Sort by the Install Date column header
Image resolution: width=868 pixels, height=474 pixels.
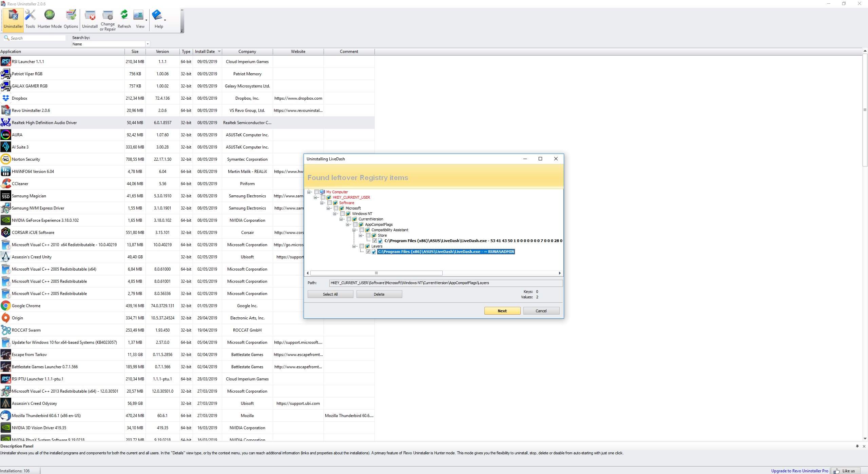[x=207, y=52]
